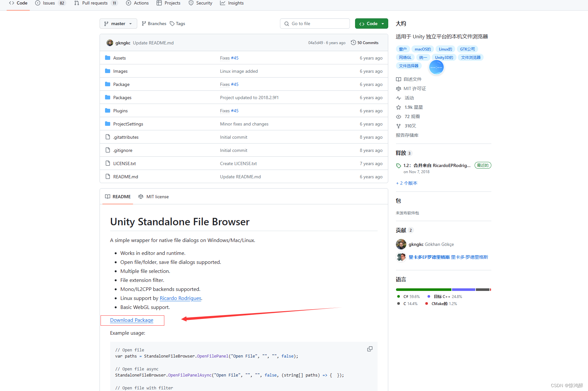
Task: Open the LICENSE.txt file
Action: point(125,163)
